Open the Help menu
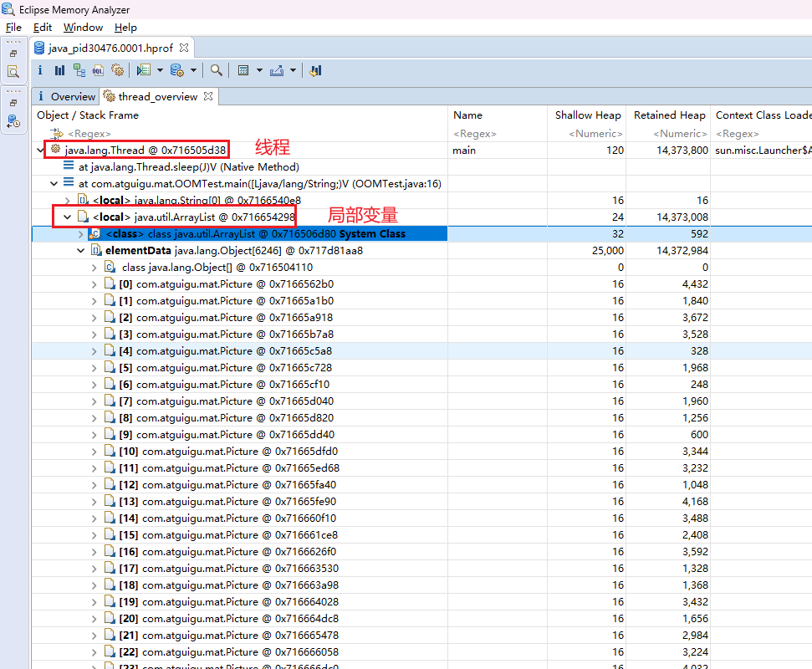Screen dimensions: 812x669 pyautogui.click(x=125, y=28)
